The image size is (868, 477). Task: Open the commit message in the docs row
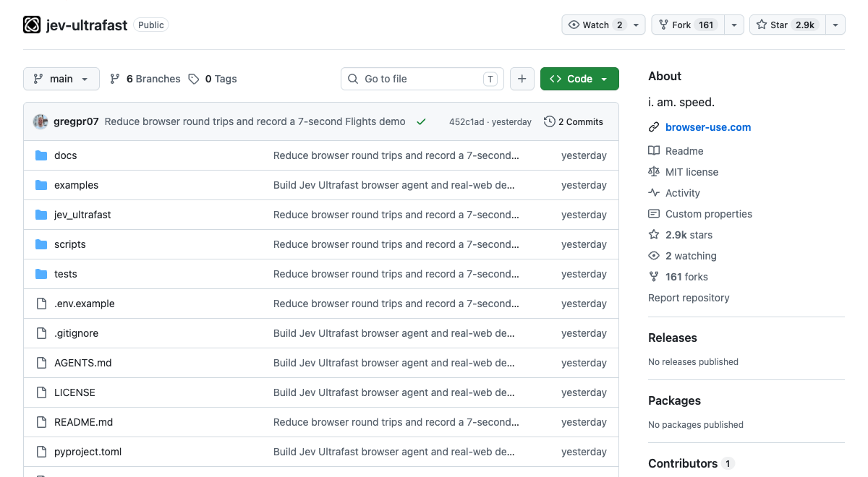396,155
